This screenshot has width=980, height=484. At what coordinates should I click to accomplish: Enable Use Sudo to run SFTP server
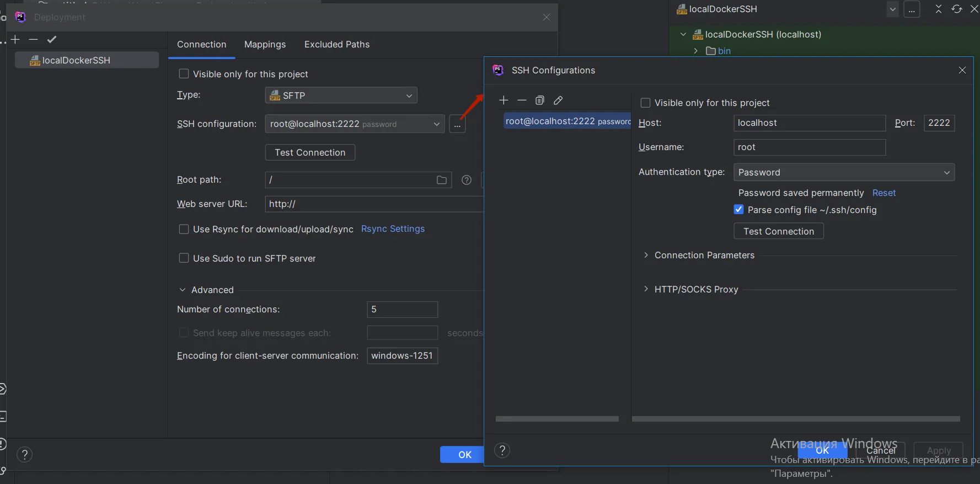(184, 258)
